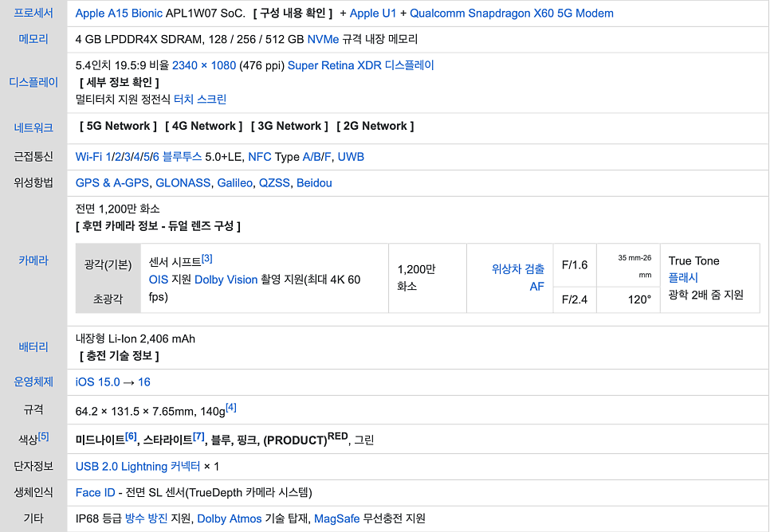Open footnote 4 after 140g

[231, 407]
